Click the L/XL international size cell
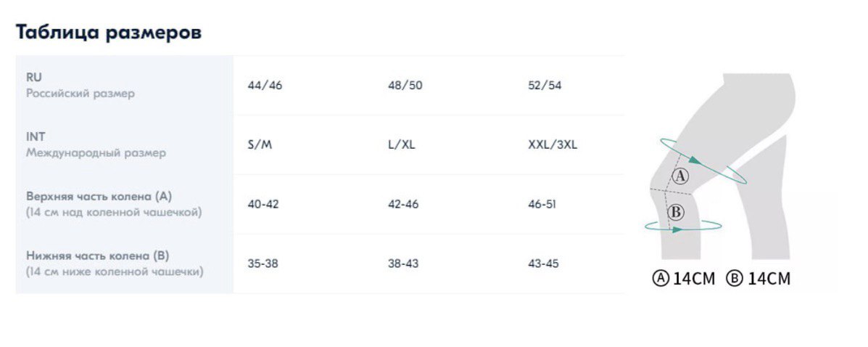The width and height of the screenshot is (868, 347). pos(402,145)
